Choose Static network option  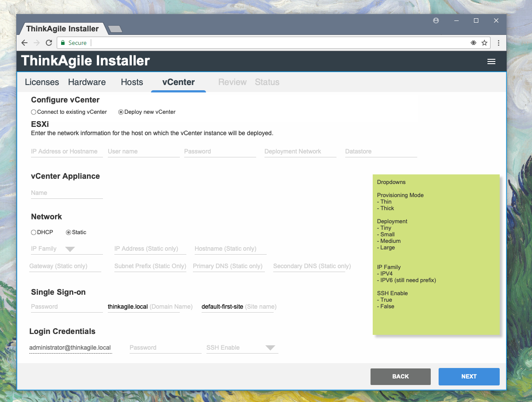point(69,232)
